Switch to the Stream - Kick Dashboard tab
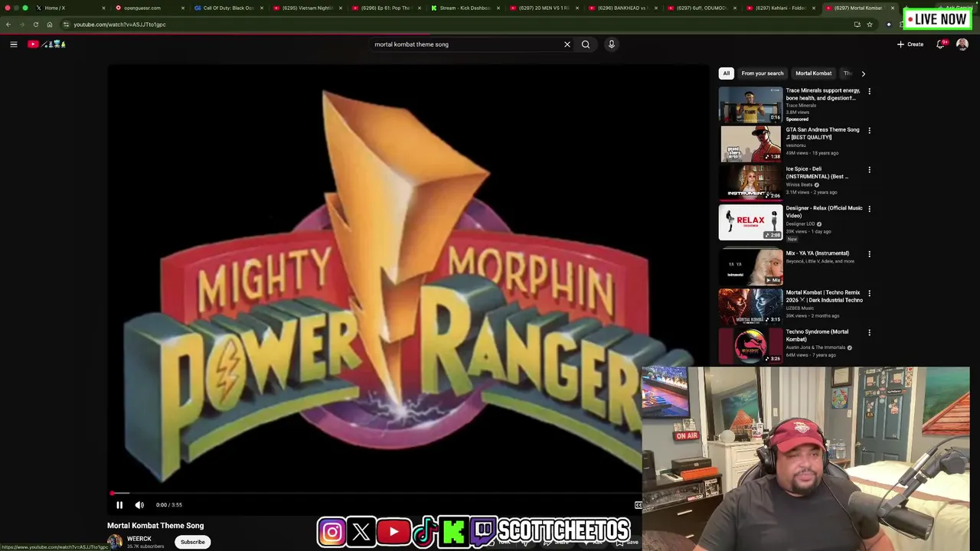 [x=463, y=8]
